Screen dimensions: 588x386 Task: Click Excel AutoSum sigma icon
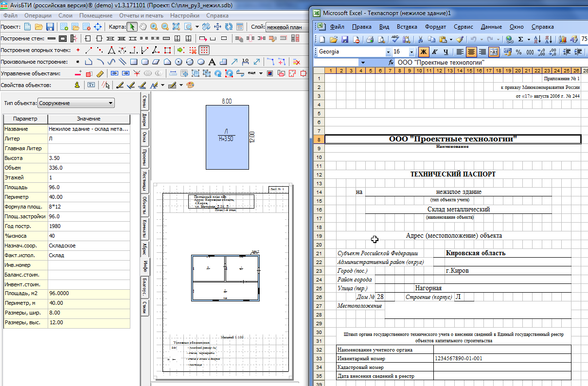pos(520,39)
